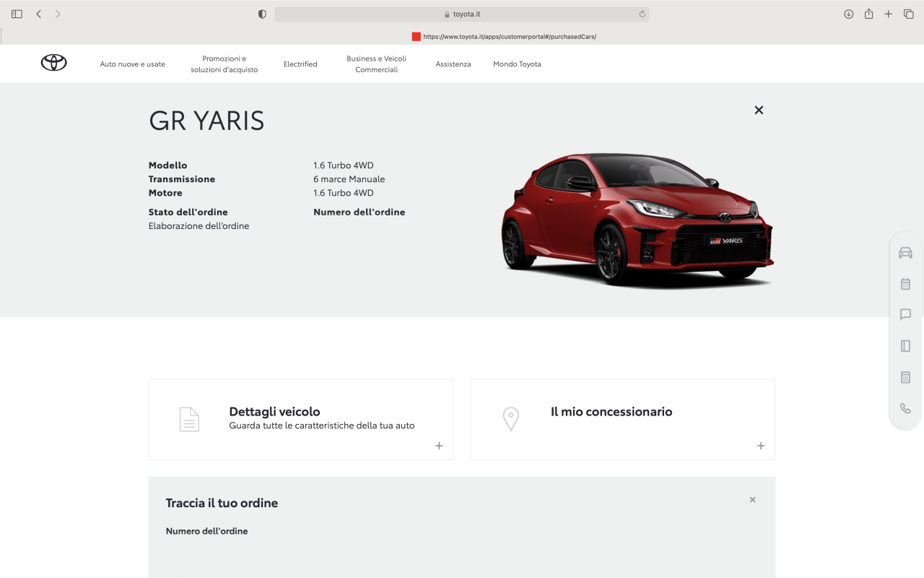Click the chat bubble icon in side panel
The height and width of the screenshot is (578, 924).
pyautogui.click(x=905, y=314)
